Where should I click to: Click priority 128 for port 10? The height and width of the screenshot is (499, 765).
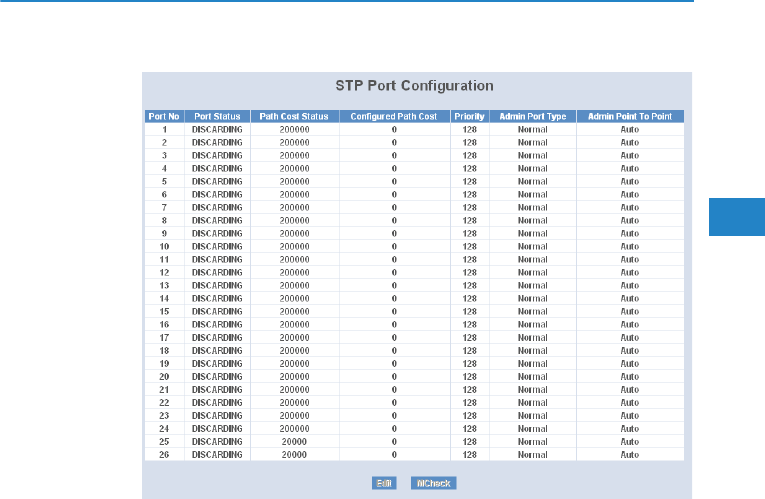tap(469, 246)
